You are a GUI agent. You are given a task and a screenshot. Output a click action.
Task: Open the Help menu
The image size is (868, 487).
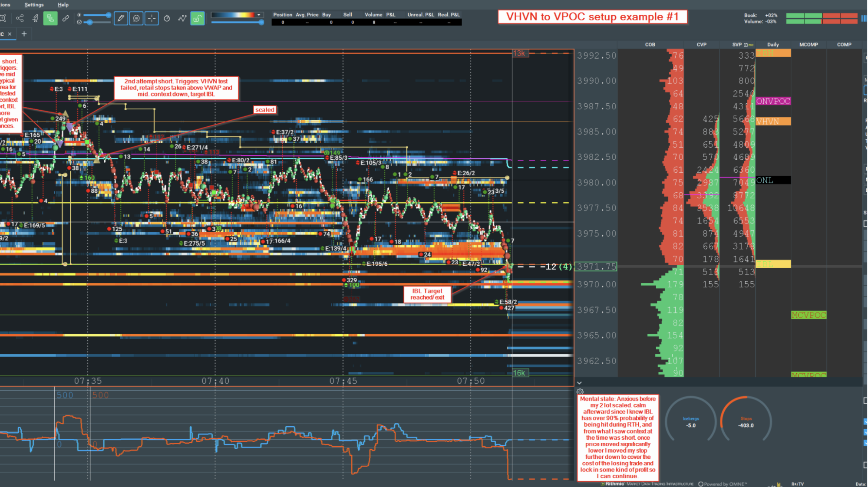click(63, 5)
